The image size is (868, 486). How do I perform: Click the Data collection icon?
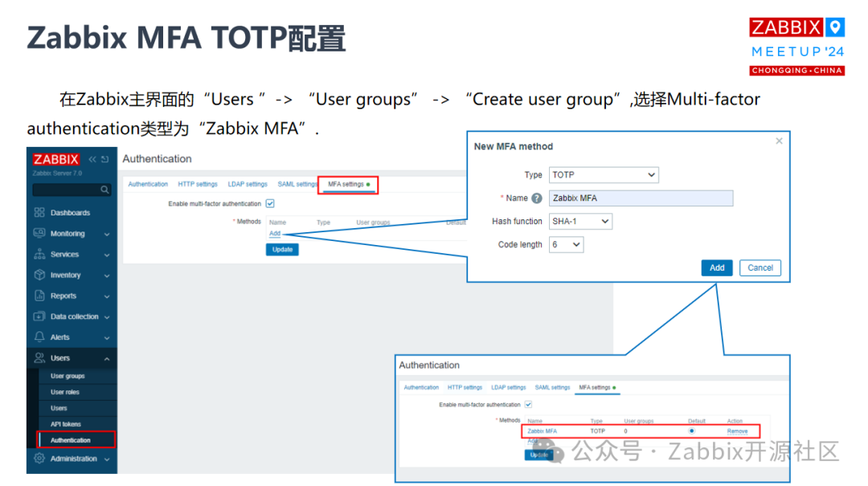(39, 316)
